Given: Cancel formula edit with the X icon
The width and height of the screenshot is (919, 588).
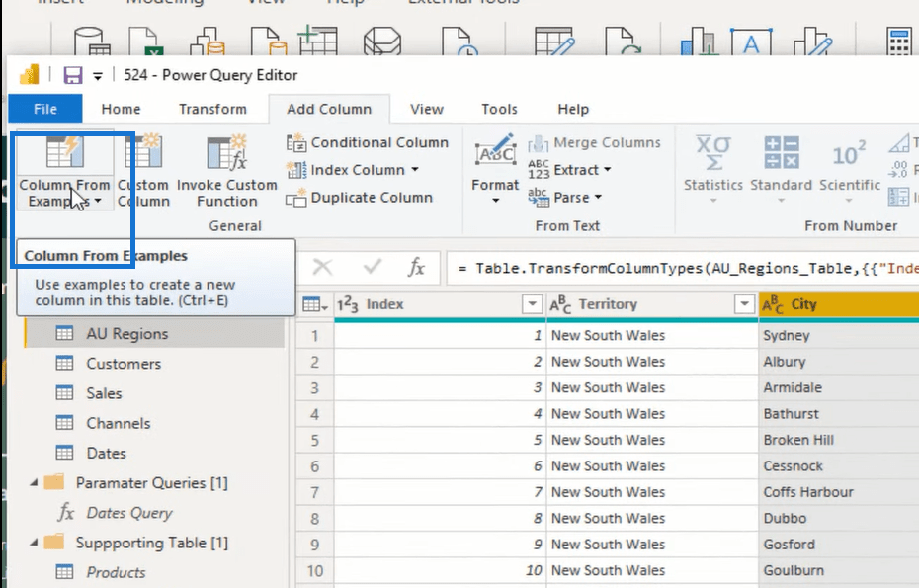Looking at the screenshot, I should tap(322, 268).
